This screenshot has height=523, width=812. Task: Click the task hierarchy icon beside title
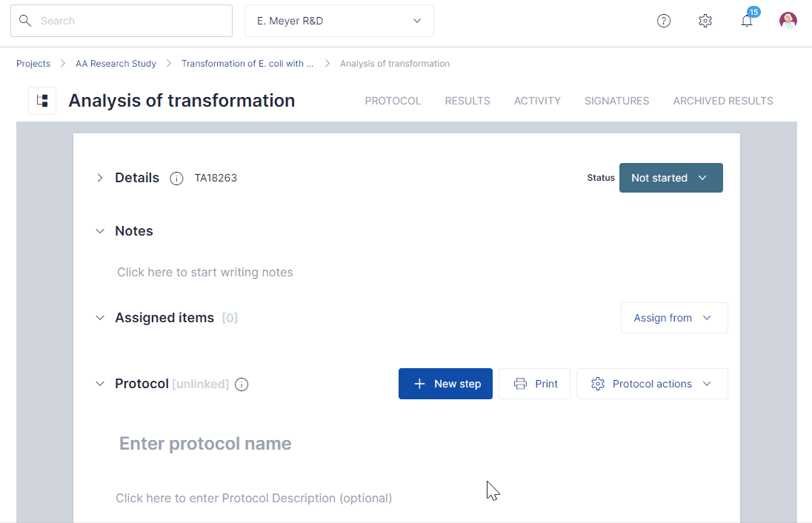(42, 101)
